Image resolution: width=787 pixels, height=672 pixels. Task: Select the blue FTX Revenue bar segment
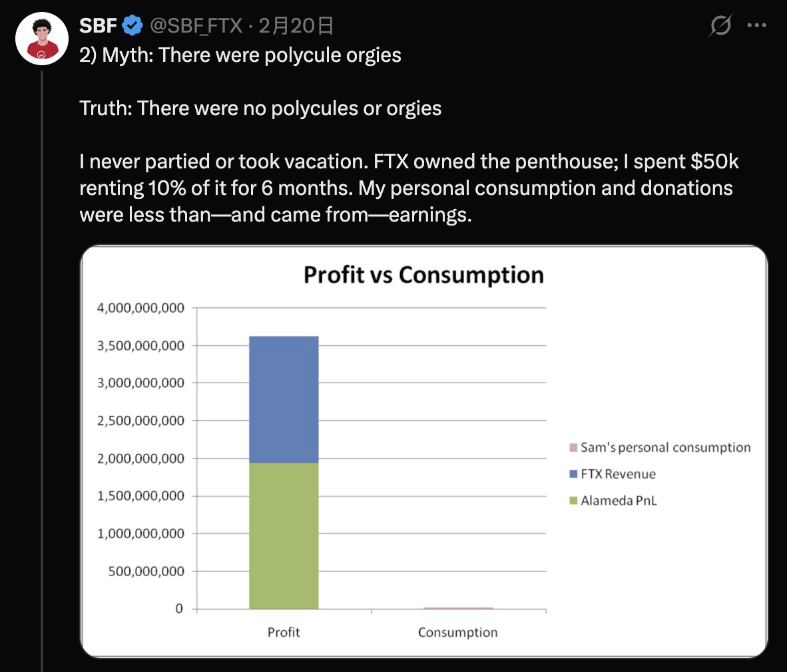click(x=284, y=399)
